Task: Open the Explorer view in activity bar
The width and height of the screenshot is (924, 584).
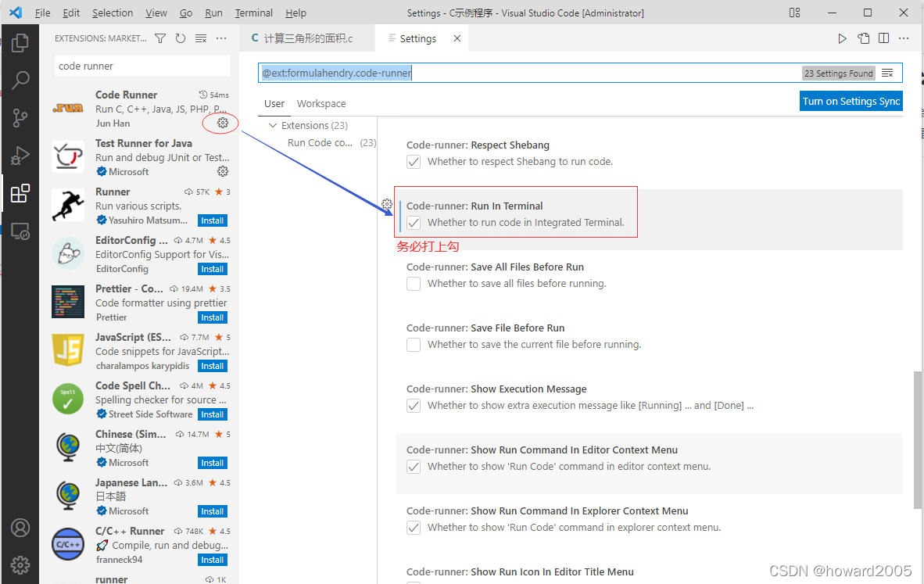Action: [x=20, y=42]
